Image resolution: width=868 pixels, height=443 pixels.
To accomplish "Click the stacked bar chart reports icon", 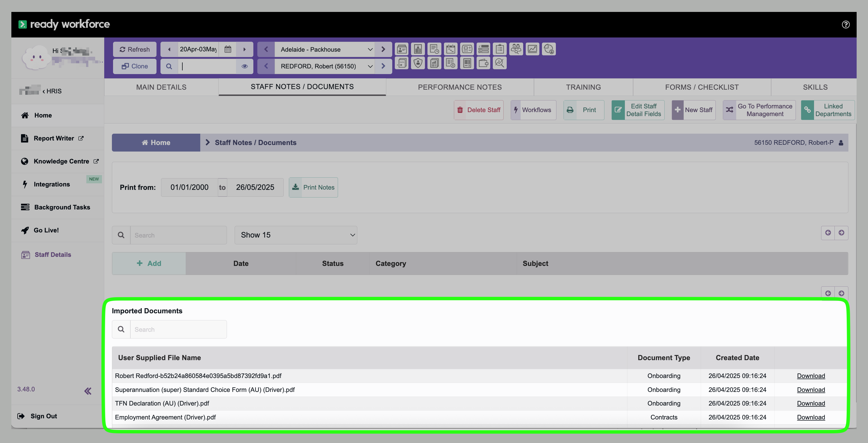I will [434, 63].
